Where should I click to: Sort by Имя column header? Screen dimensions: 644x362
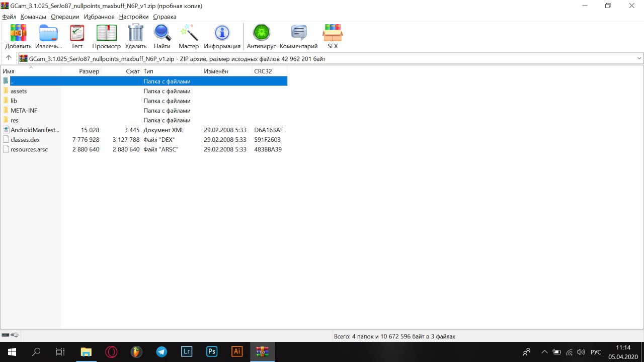click(x=31, y=71)
